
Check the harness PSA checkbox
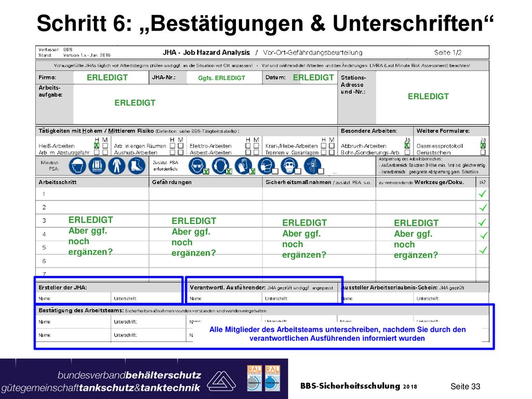coord(321,171)
